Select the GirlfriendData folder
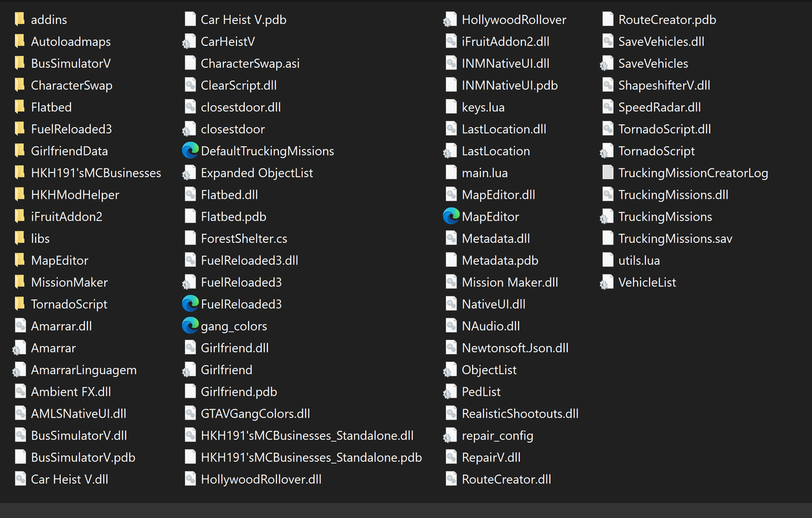 tap(61, 151)
